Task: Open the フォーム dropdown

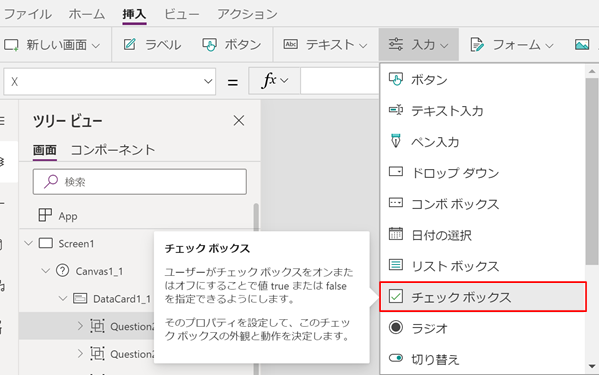Action: pyautogui.click(x=512, y=45)
